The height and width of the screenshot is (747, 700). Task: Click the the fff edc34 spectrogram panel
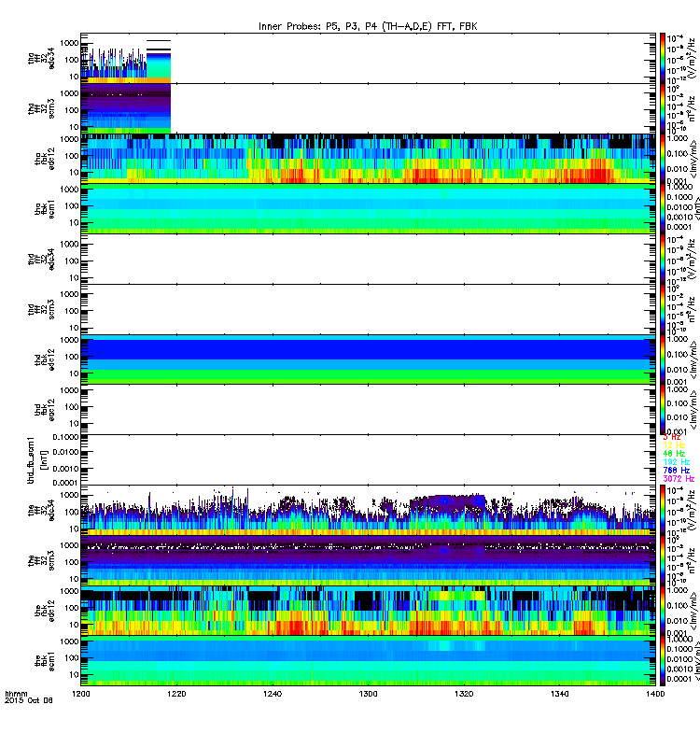click(x=368, y=510)
